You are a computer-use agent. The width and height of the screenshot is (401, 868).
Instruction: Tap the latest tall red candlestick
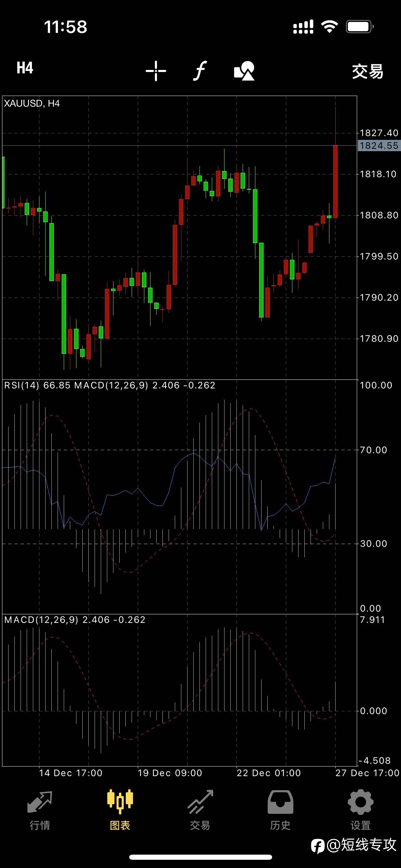pyautogui.click(x=335, y=182)
